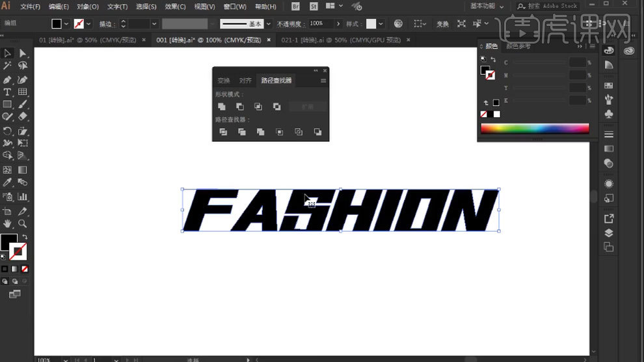Click Exclude shape mode in Pathfinder
The height and width of the screenshot is (362, 644).
point(277,107)
